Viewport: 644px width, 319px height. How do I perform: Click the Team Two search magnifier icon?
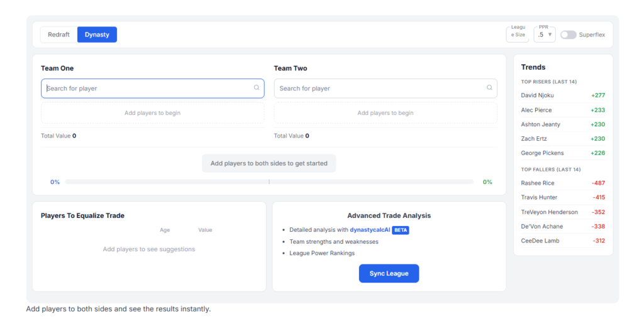point(489,88)
